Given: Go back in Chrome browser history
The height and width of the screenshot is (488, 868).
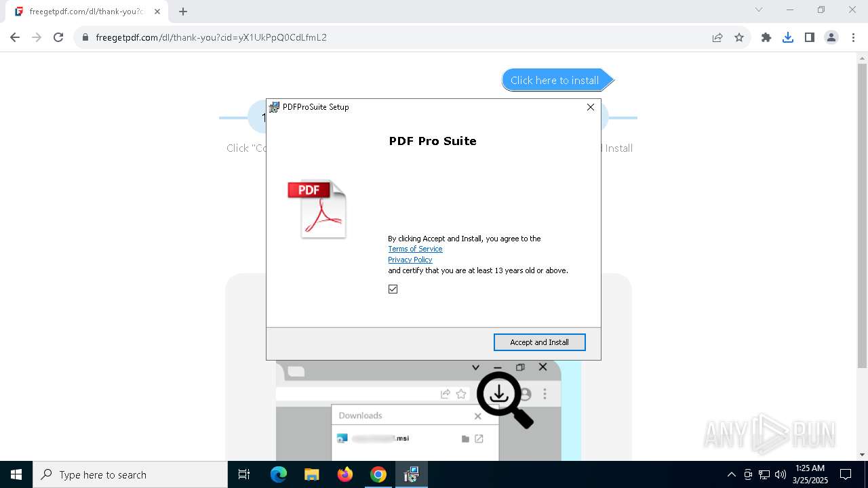Looking at the screenshot, I should [15, 37].
